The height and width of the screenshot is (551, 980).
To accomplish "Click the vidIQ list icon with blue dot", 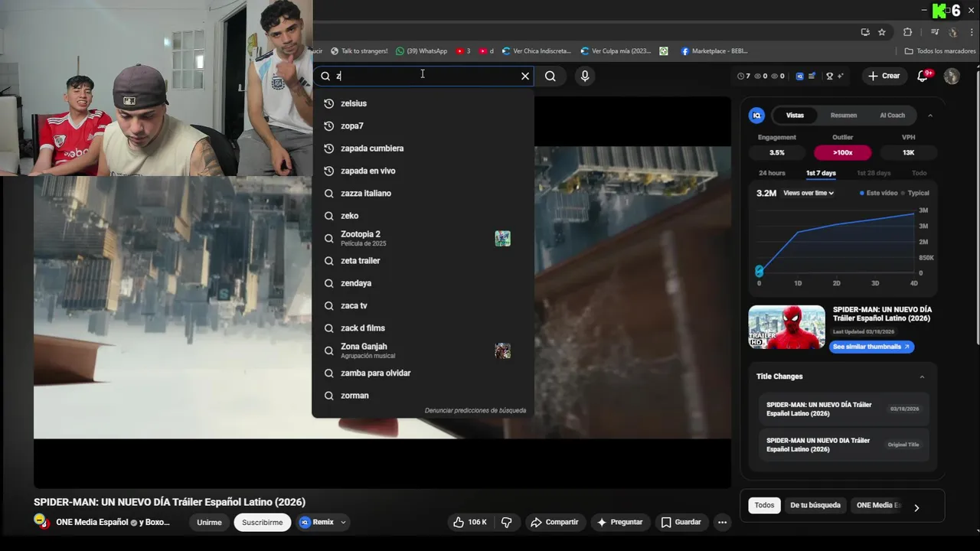I will point(812,76).
